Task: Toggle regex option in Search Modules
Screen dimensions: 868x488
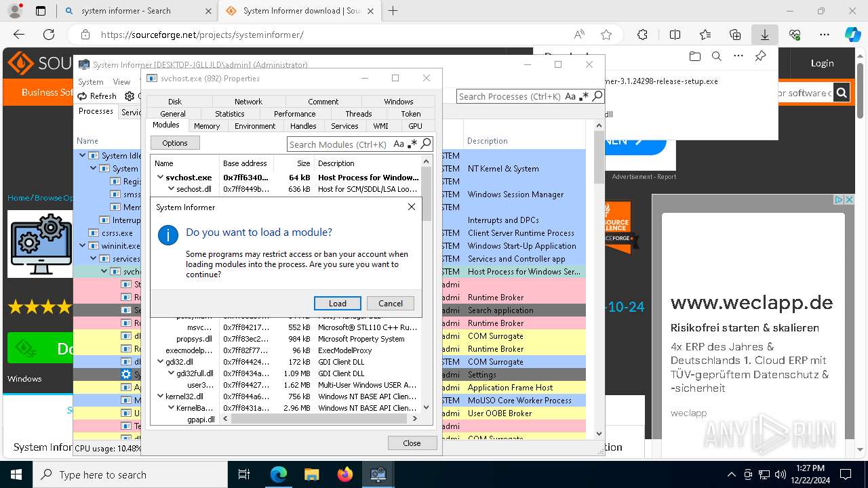Action: pos(412,144)
